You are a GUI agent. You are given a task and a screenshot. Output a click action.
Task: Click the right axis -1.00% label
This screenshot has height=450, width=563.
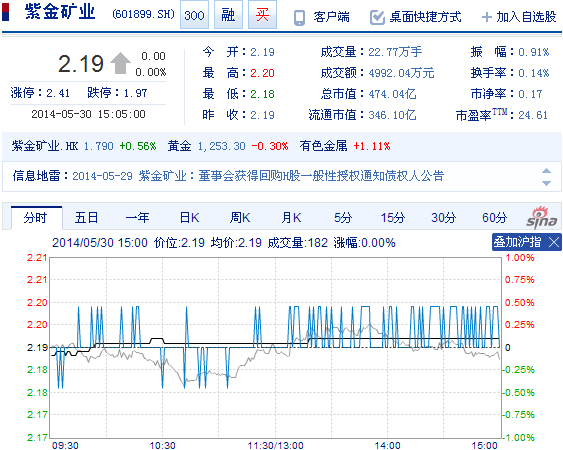[x=518, y=437]
